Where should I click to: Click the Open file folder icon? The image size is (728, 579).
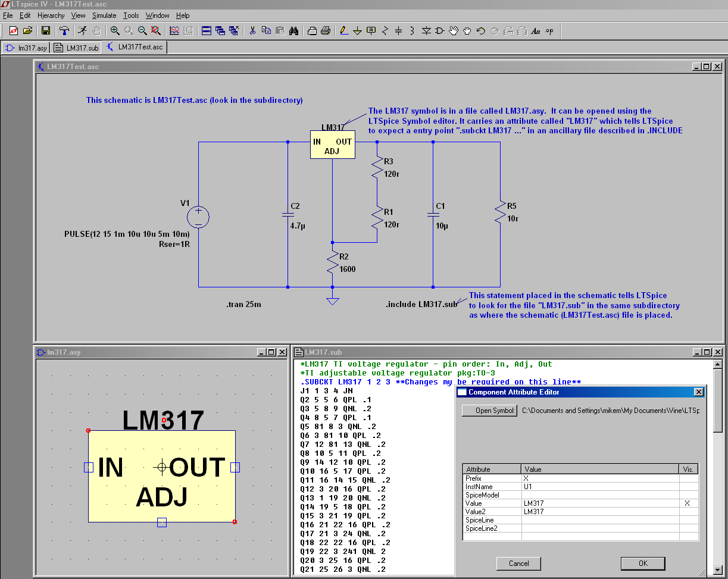coord(27,31)
